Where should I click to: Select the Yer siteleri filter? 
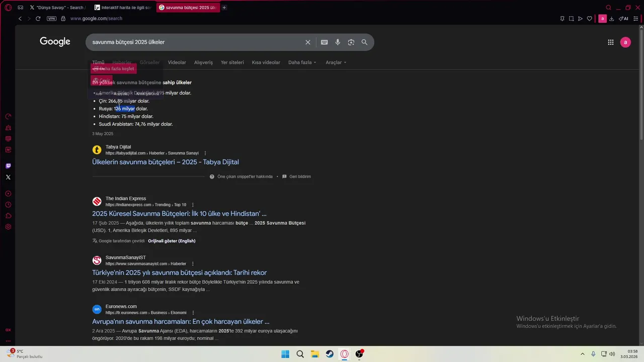[232, 62]
